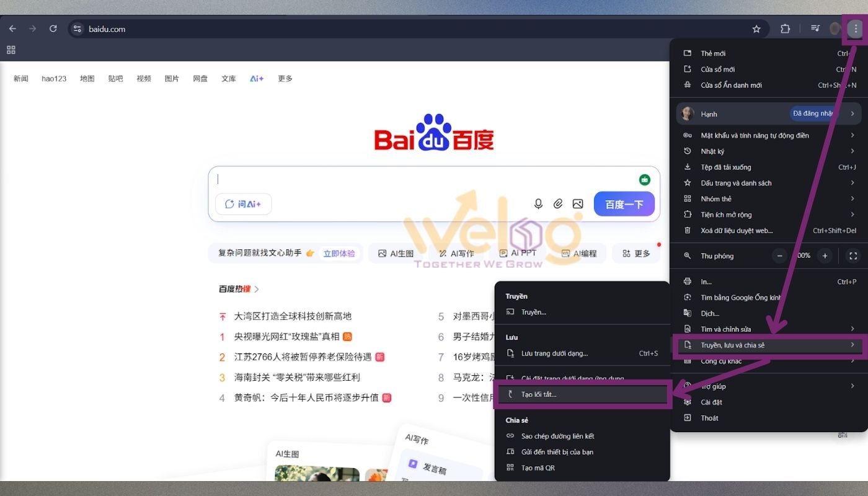Open the Extensions puzzle icon in toolbar
Screen dimensions: 868x496
tap(785, 29)
